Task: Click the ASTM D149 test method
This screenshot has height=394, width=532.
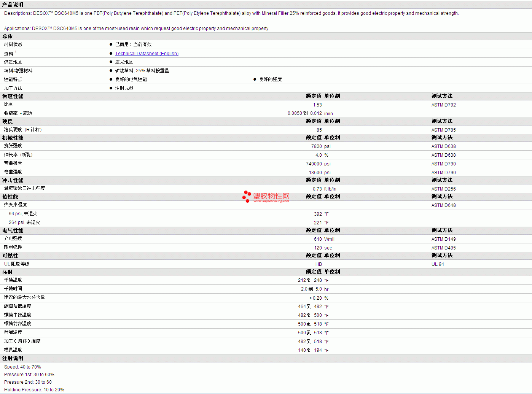Action: click(x=444, y=239)
